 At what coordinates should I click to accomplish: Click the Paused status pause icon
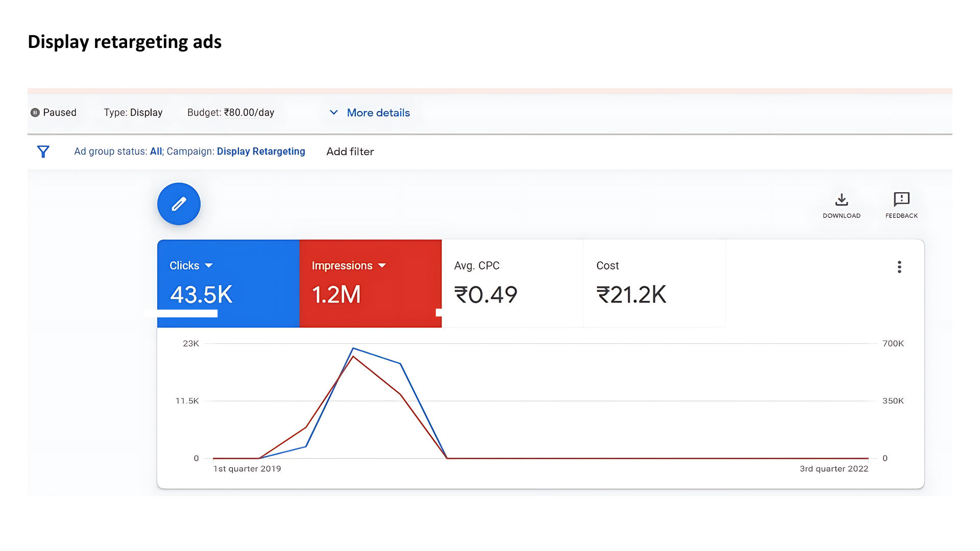coord(35,113)
